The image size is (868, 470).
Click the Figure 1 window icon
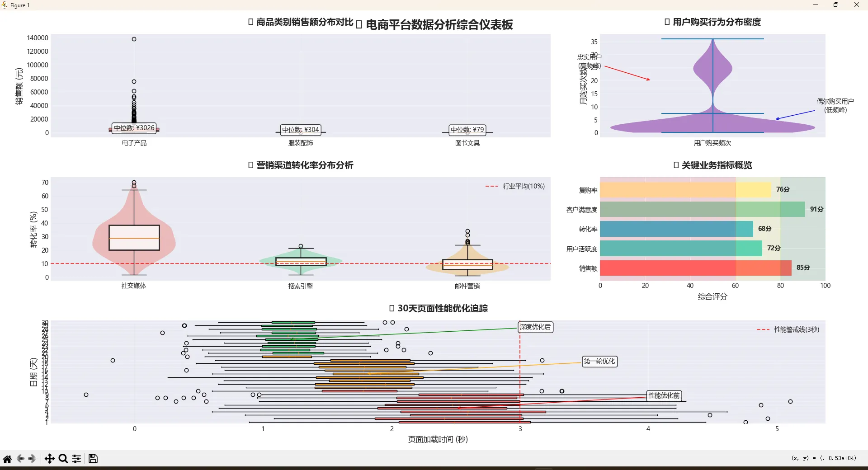tap(5, 5)
